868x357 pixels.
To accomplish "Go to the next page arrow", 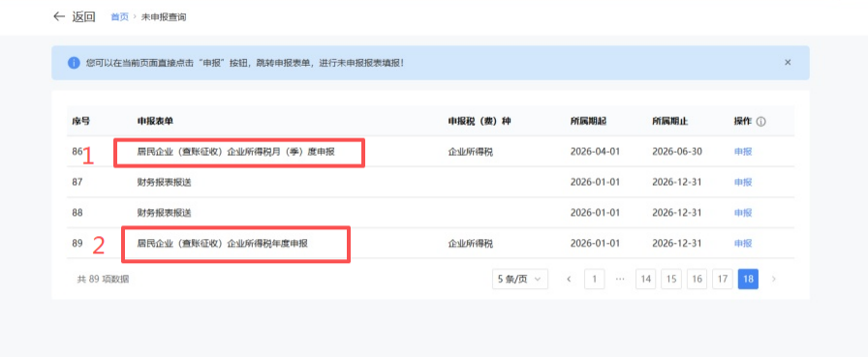I will (774, 279).
